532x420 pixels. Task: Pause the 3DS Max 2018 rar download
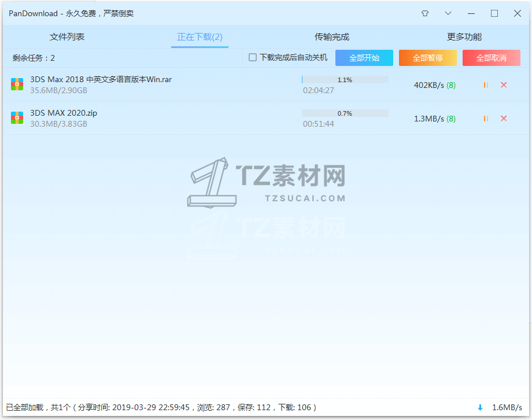tap(486, 85)
